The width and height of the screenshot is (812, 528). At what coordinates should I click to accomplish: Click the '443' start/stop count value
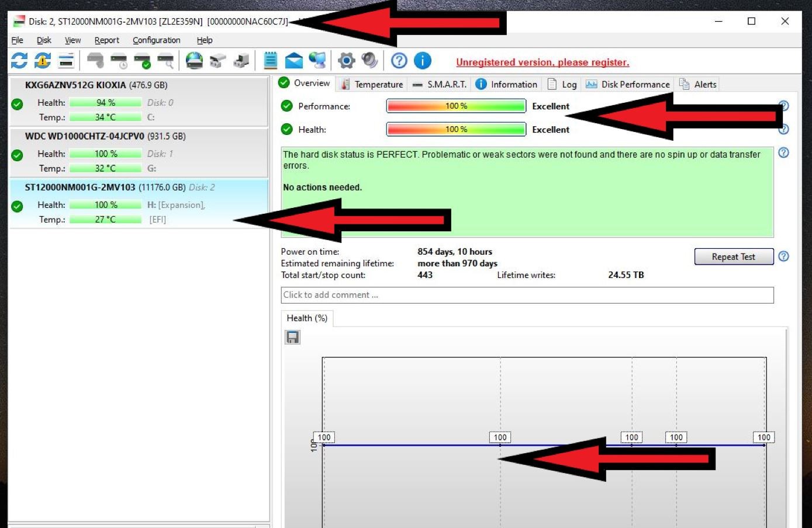tap(425, 275)
